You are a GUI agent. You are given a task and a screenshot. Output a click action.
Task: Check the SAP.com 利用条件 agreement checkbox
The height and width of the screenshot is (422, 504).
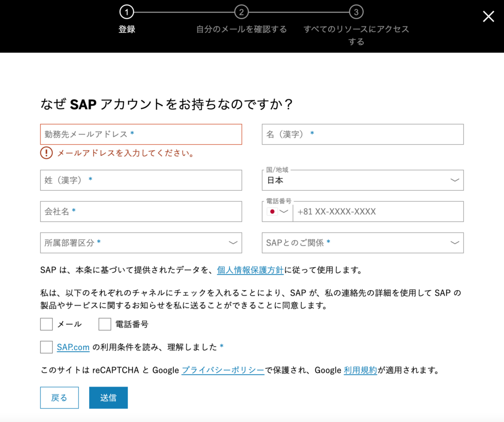(46, 347)
